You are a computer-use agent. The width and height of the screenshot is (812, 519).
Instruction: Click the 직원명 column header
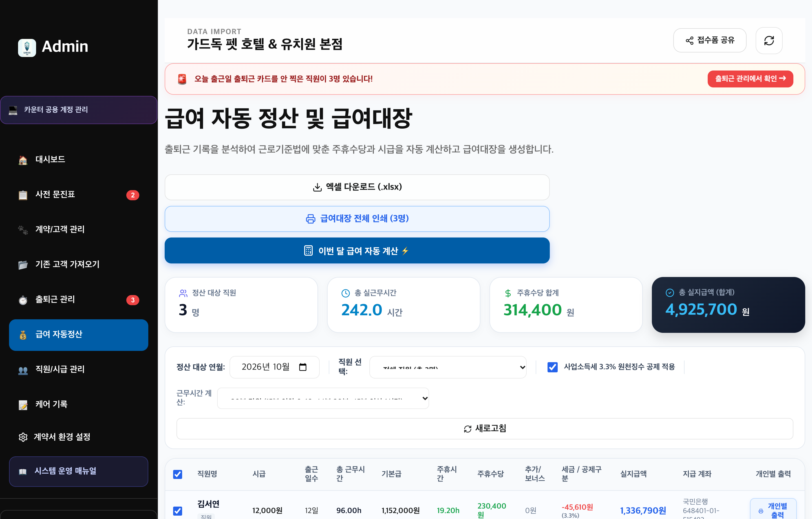click(x=207, y=474)
